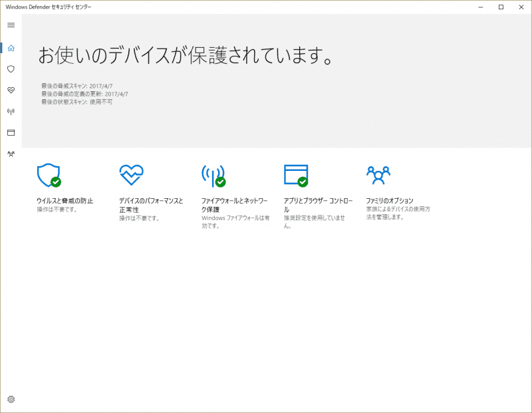Click 操作は不要です under ウイルスと脅威の防止
This screenshot has height=413, width=532.
point(57,209)
